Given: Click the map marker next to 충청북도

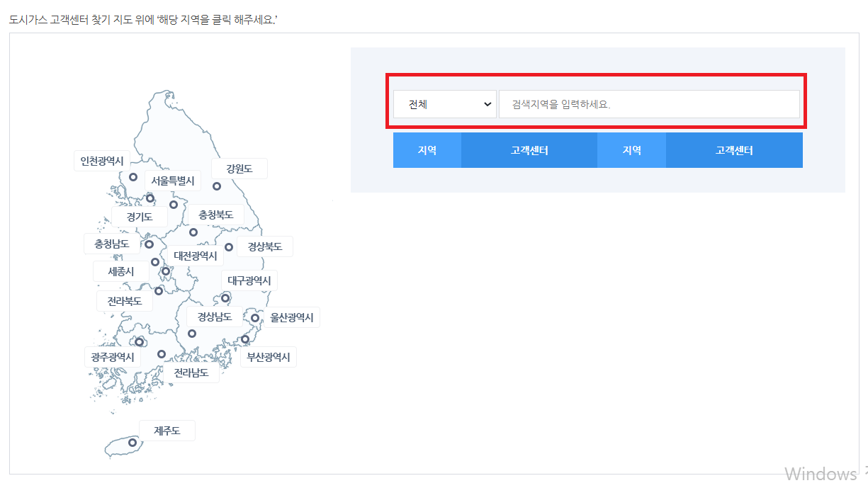Looking at the screenshot, I should (193, 232).
